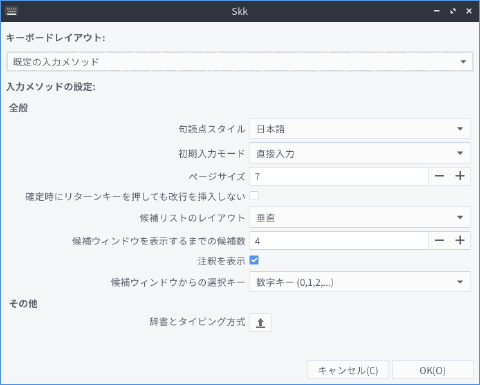Viewport: 480px width, 385px height.
Task: Click the ページサイズ label
Action: (x=217, y=176)
